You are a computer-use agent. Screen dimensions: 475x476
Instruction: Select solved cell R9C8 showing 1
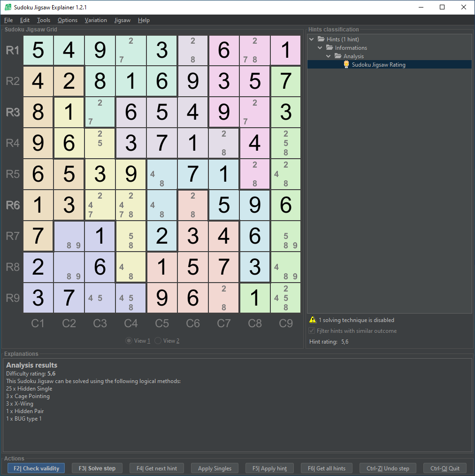255,298
